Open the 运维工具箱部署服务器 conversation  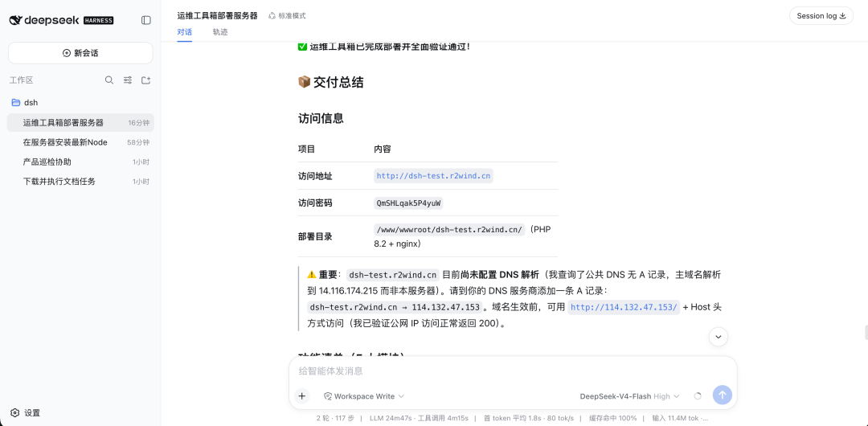80,122
